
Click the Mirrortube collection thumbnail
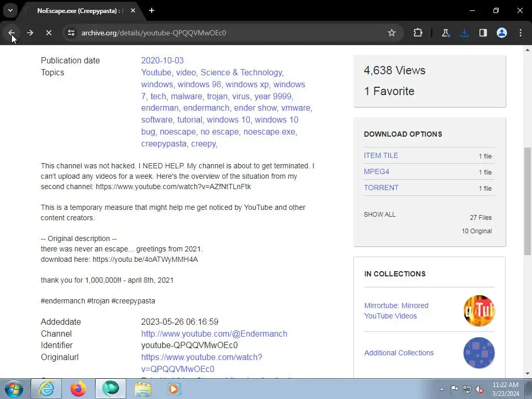point(479,311)
